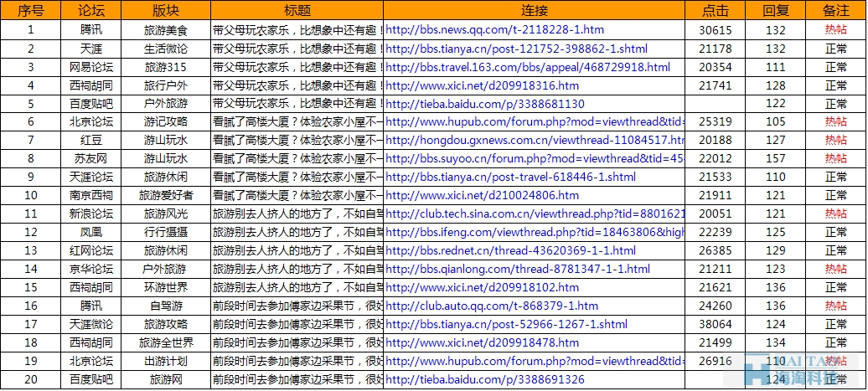The image size is (868, 391).
Task: Select the 序号 column header
Action: (x=31, y=11)
